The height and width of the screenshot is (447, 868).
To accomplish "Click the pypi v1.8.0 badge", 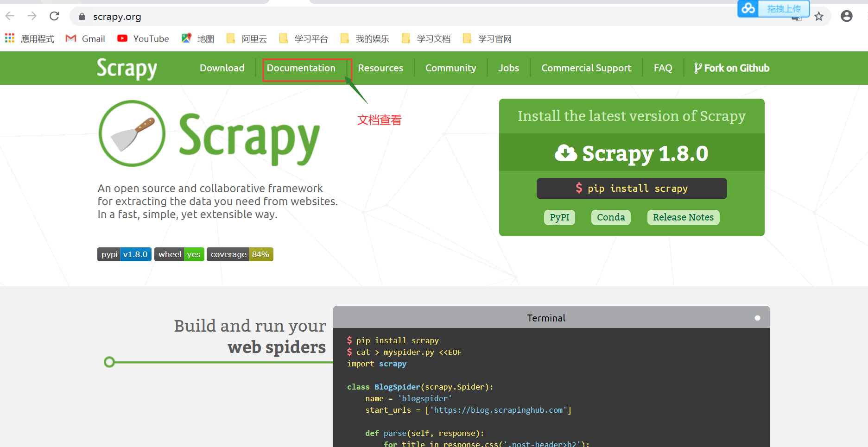I will click(x=124, y=254).
